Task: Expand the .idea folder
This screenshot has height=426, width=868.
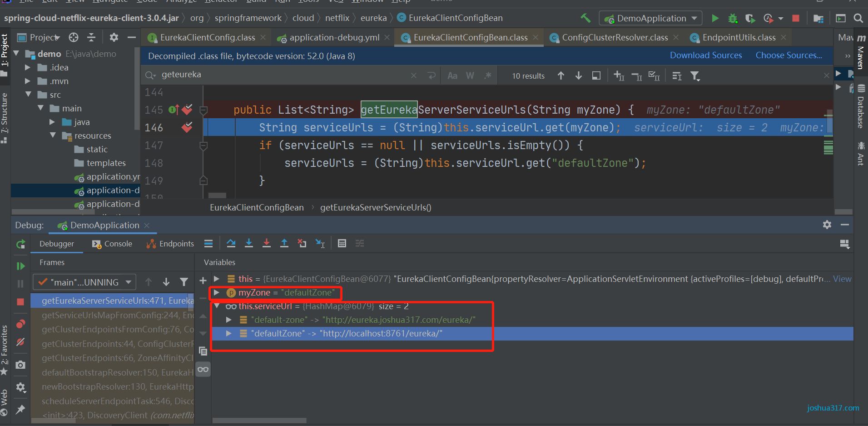Action: point(27,67)
